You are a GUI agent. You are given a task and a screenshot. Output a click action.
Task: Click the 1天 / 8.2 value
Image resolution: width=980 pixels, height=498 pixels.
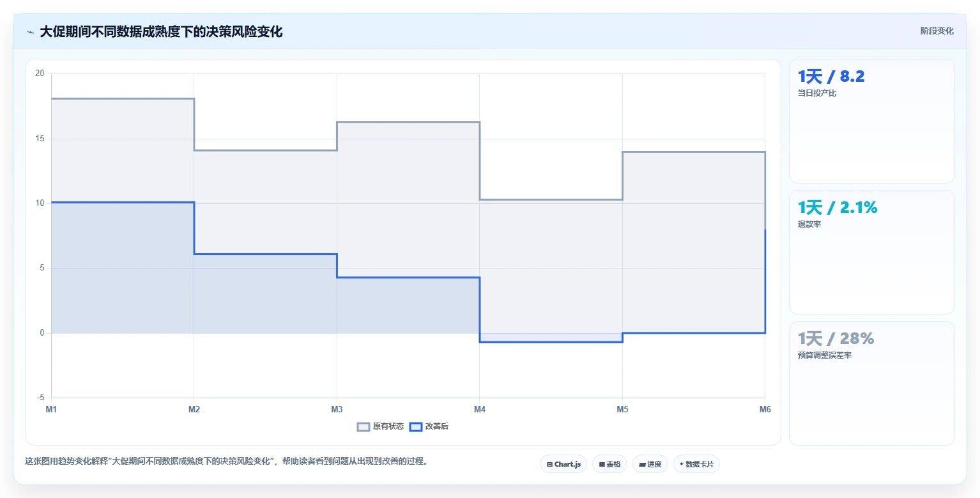(831, 77)
